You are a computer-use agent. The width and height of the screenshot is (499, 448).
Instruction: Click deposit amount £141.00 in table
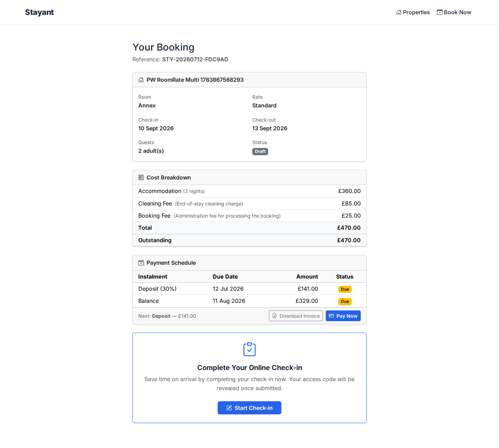click(x=308, y=289)
